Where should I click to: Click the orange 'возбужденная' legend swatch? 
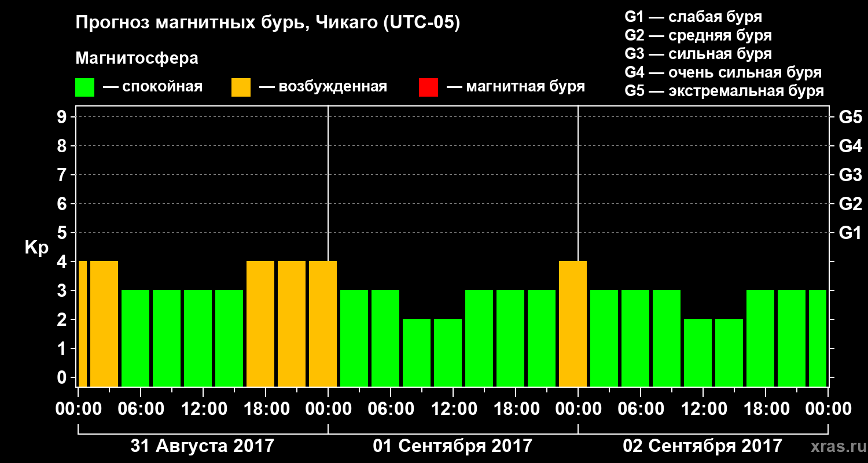[241, 87]
